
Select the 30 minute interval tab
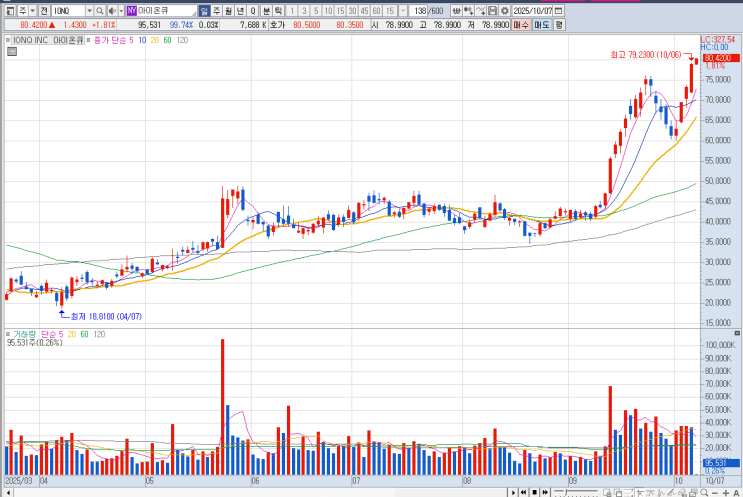352,10
